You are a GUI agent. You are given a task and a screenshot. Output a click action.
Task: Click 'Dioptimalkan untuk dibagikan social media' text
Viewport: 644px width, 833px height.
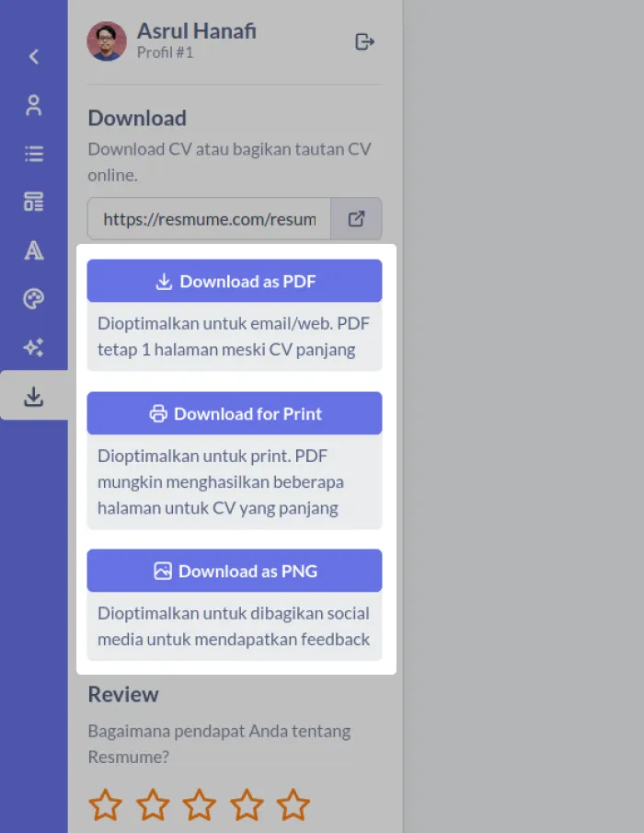[234, 626]
